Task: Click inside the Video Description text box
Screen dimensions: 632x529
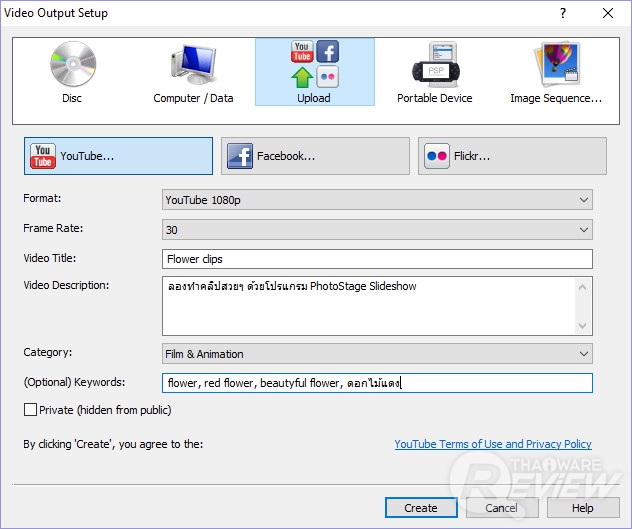Action: click(x=369, y=306)
